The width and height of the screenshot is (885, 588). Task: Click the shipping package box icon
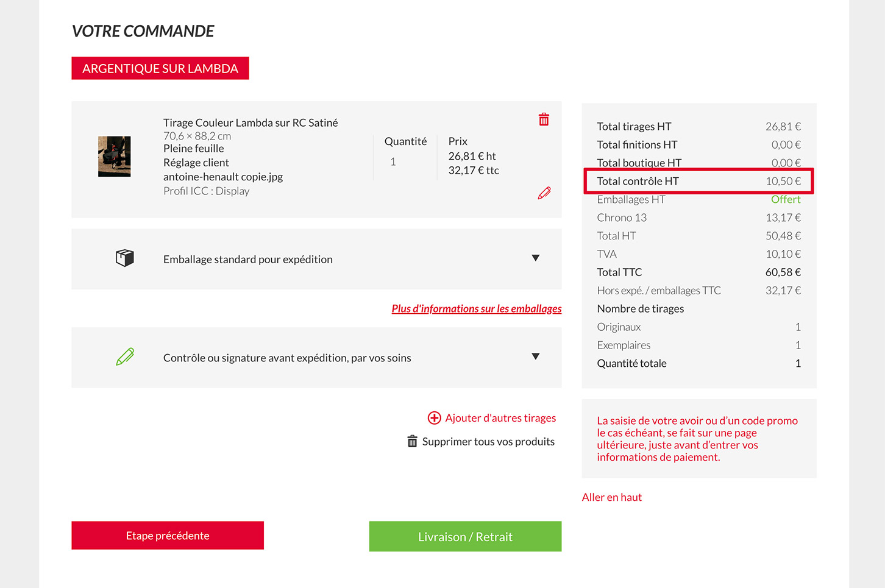tap(125, 258)
